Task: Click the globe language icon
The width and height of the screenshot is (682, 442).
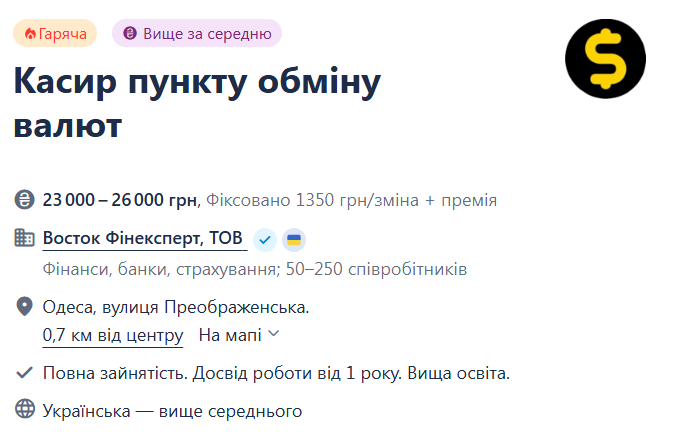Action: (x=24, y=409)
